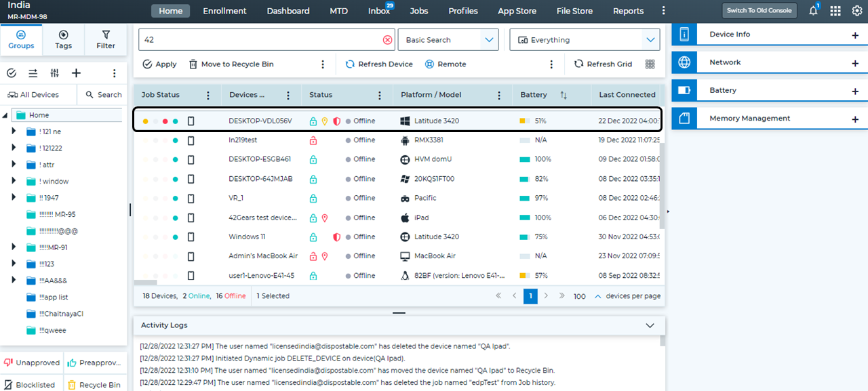Open the Dashboard menu item
The height and width of the screenshot is (391, 868).
288,11
